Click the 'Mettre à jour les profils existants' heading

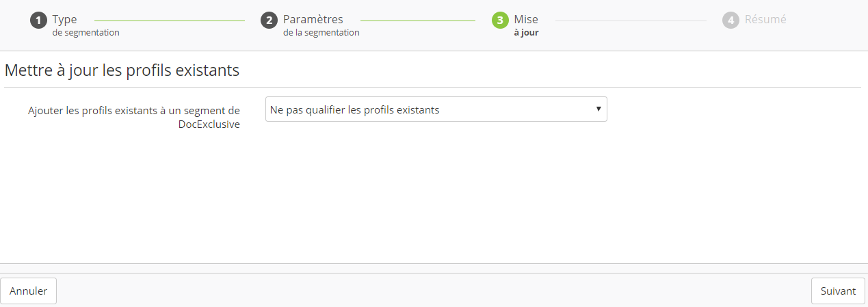122,70
